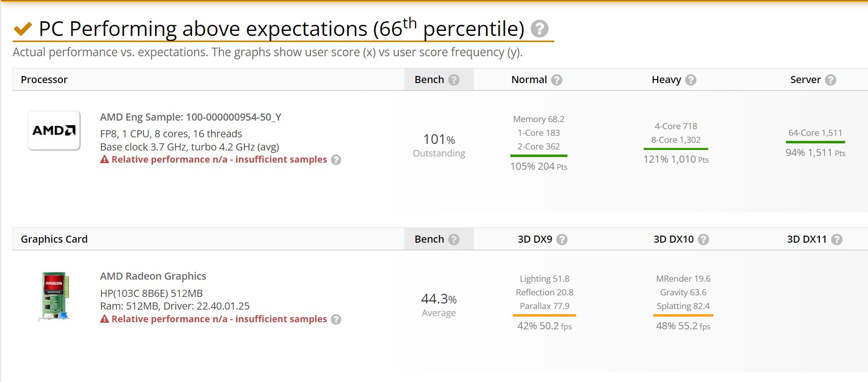This screenshot has width=868, height=382.
Task: Click the orange bar under Parallax 77.9
Action: [x=544, y=315]
